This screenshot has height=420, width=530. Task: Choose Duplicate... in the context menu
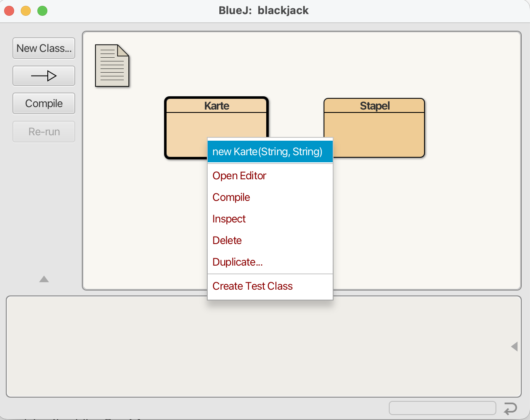coord(237,262)
